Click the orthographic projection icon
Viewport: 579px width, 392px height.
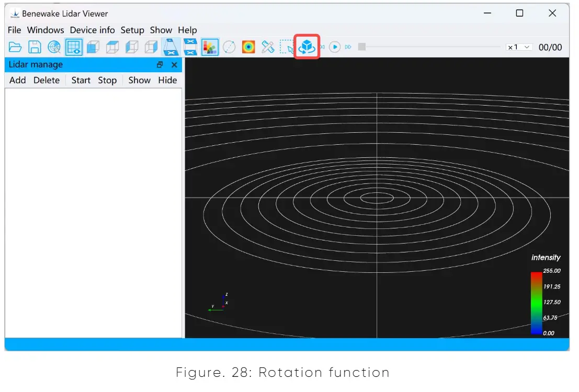pos(190,47)
